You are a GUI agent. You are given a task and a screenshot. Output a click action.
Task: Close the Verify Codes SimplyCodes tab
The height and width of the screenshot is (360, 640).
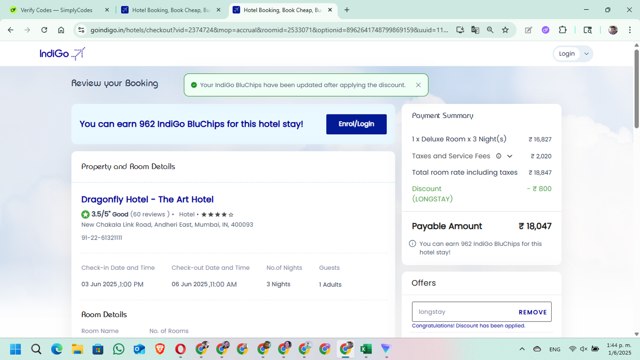click(107, 10)
